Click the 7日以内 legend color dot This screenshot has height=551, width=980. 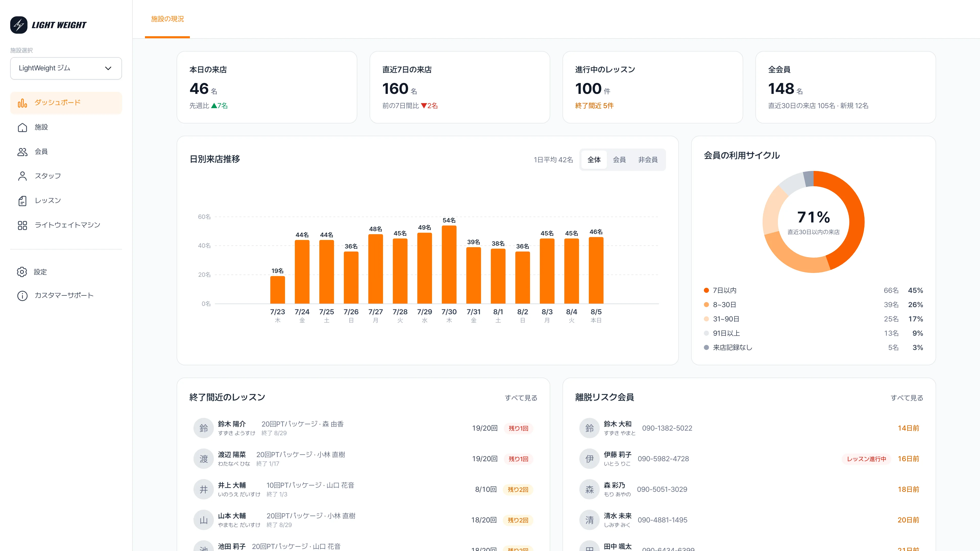706,291
